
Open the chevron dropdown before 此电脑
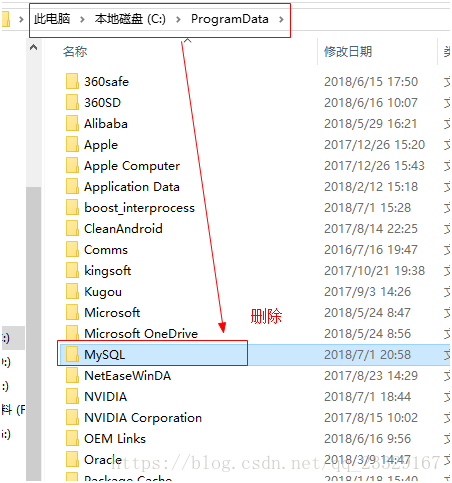(x=21, y=20)
